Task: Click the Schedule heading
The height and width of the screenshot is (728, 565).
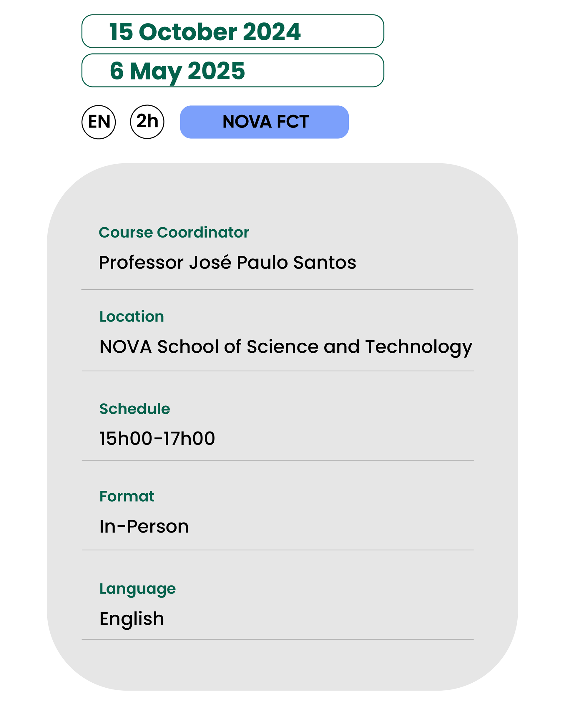Action: point(134,409)
